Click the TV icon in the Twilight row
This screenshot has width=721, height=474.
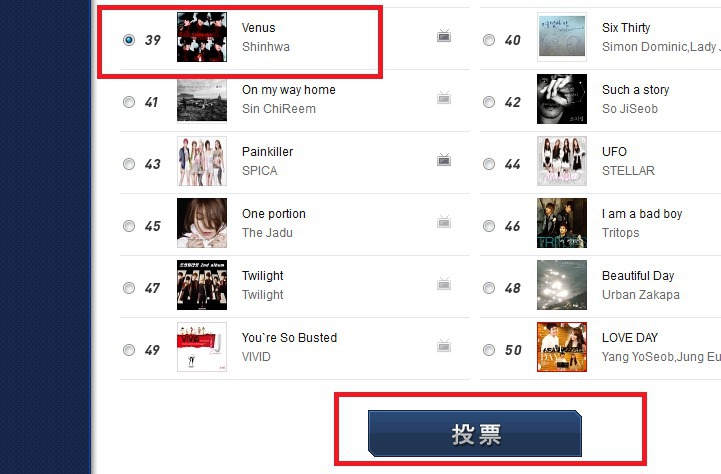(x=444, y=284)
